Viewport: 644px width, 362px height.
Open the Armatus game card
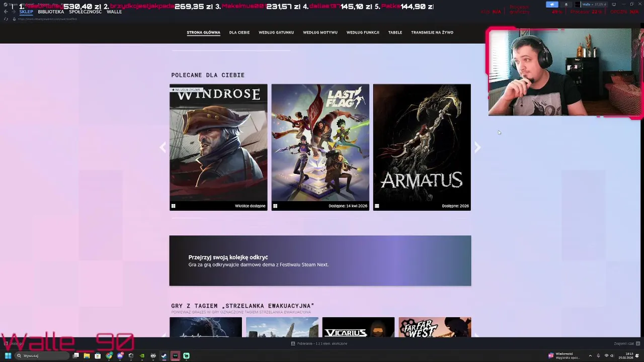point(422,147)
